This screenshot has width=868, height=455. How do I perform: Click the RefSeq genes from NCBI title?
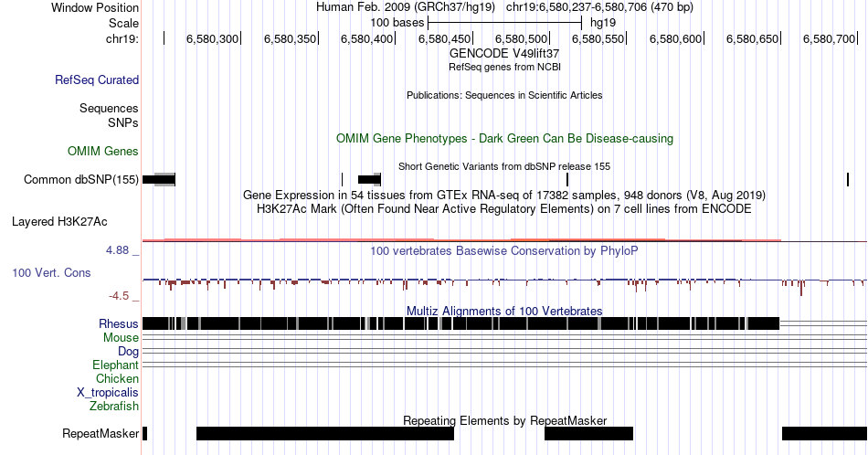click(504, 67)
